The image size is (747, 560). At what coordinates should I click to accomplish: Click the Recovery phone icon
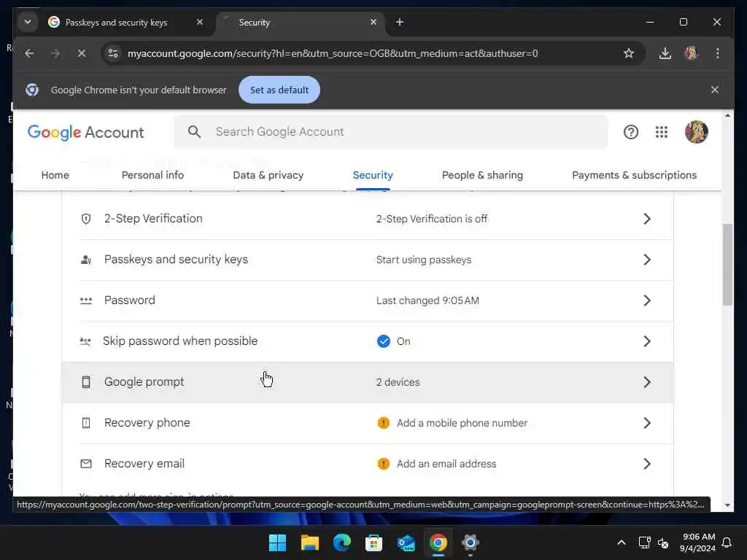coord(86,423)
